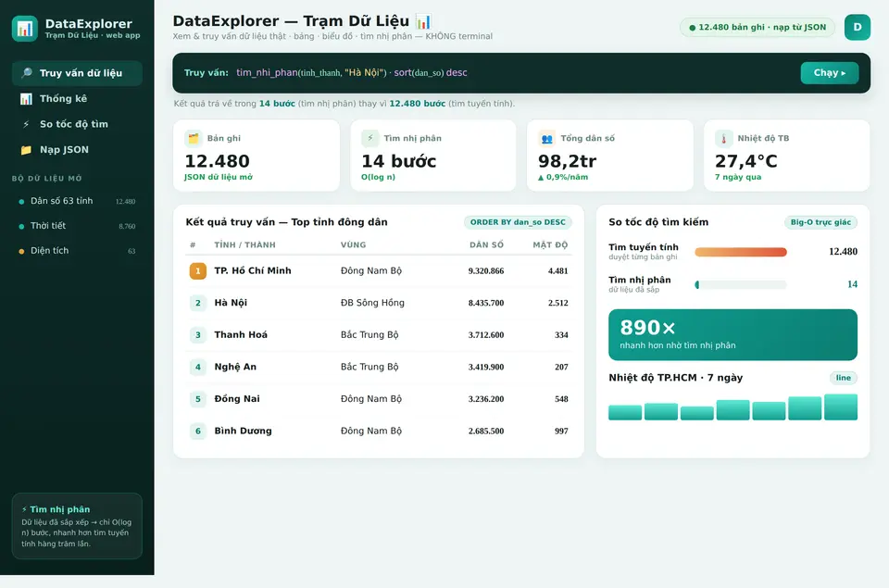Click the Nghệ An row name
The height and width of the screenshot is (588, 889).
[x=235, y=367]
